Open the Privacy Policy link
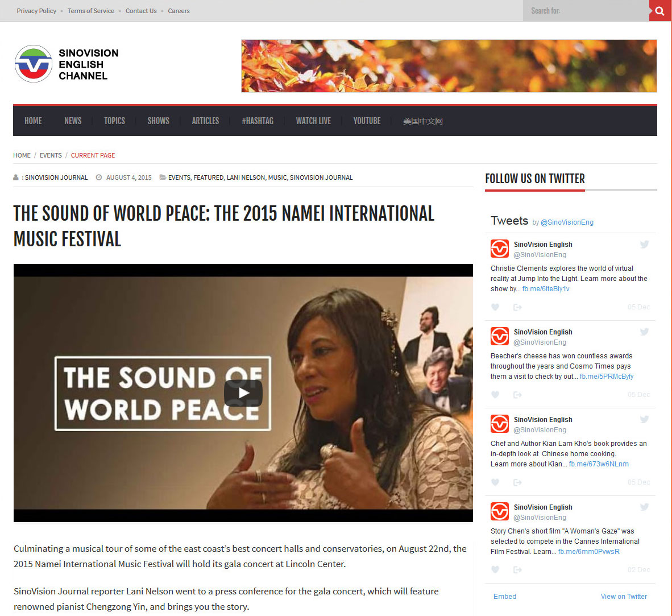The image size is (672, 616). coord(36,11)
